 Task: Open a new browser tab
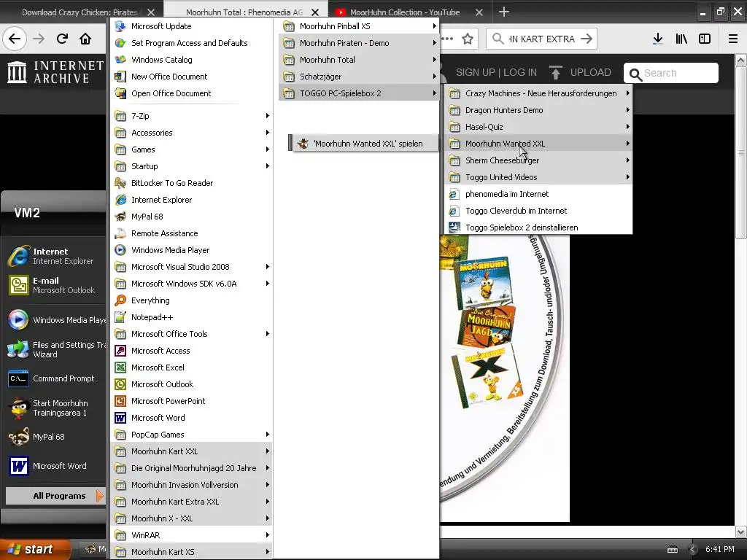pos(504,12)
